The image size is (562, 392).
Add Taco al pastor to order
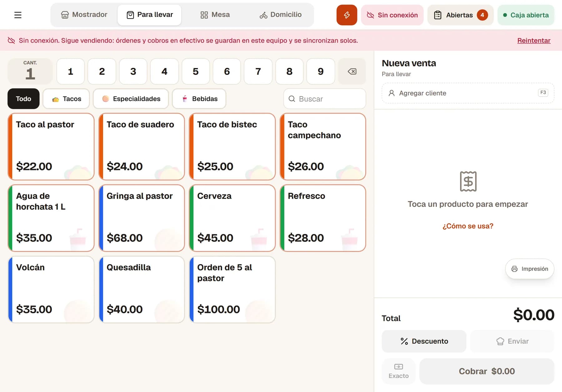[x=51, y=147]
